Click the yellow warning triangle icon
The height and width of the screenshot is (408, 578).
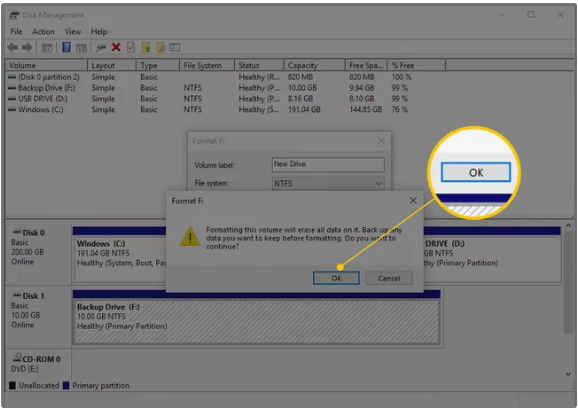[x=190, y=236]
